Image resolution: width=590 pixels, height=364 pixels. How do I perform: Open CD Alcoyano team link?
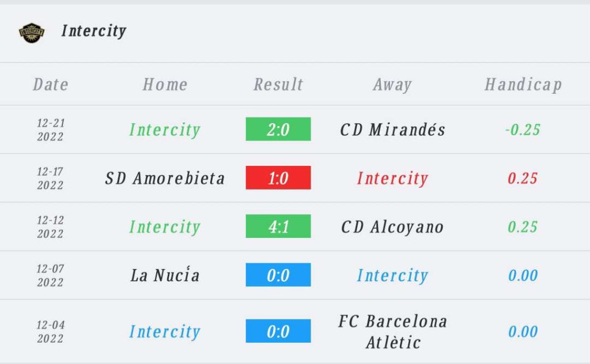392,227
